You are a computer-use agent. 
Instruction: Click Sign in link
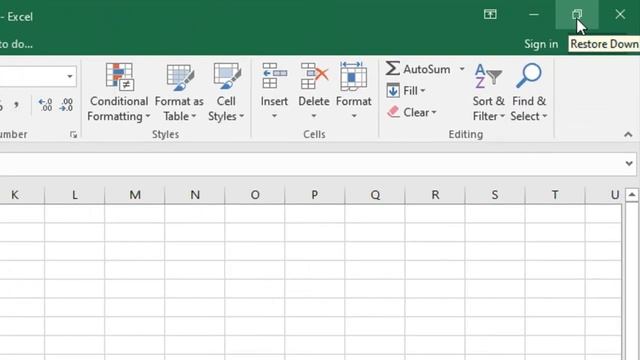[x=541, y=44]
